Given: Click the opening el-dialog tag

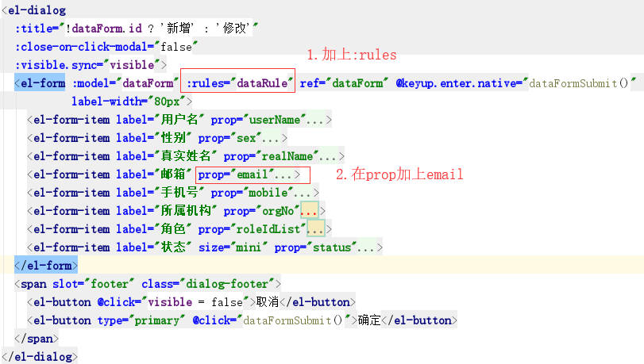Looking at the screenshot, I should pos(33,10).
